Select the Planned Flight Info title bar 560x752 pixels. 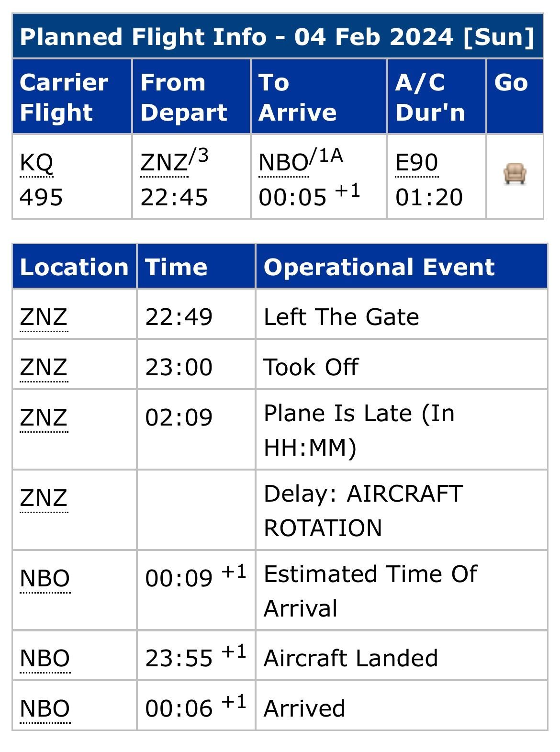278,36
